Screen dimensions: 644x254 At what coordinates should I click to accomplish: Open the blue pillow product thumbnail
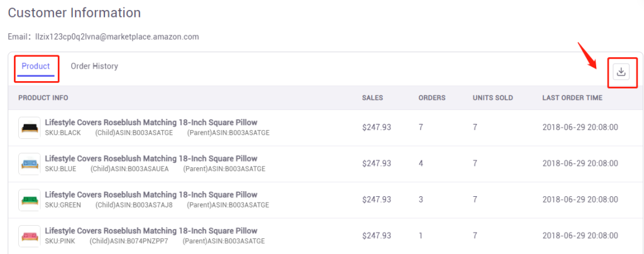[30, 163]
